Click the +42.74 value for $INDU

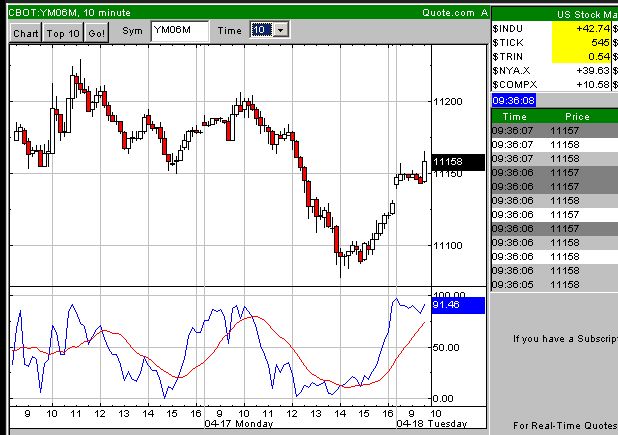tap(593, 29)
